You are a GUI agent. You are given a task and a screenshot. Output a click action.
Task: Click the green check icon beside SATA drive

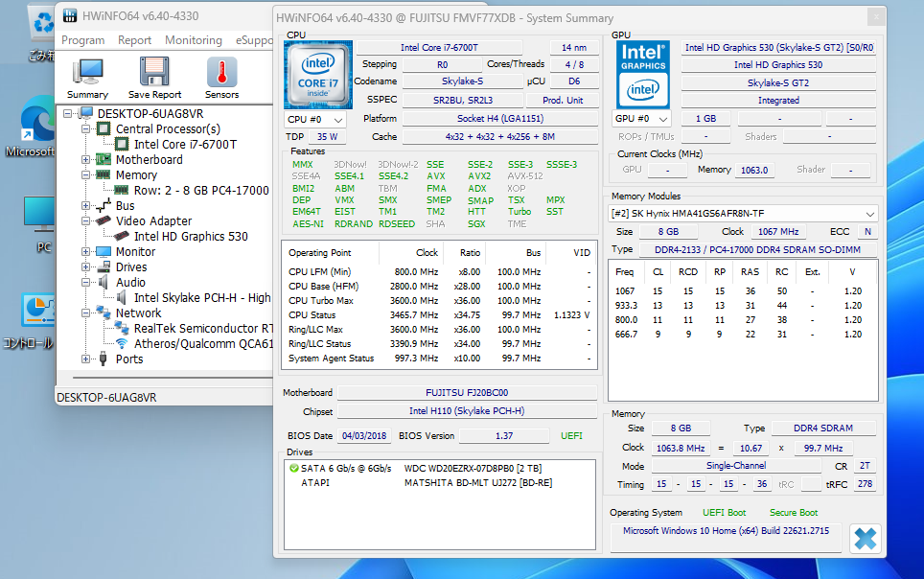click(293, 468)
